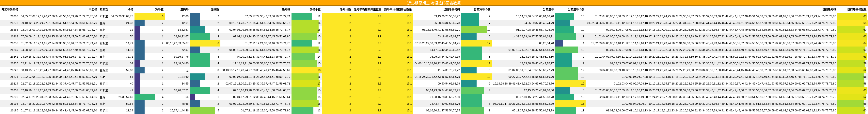This screenshot has height=114, width=868.
Task: Click the 热号个数 column header
Action: pos(315,9)
